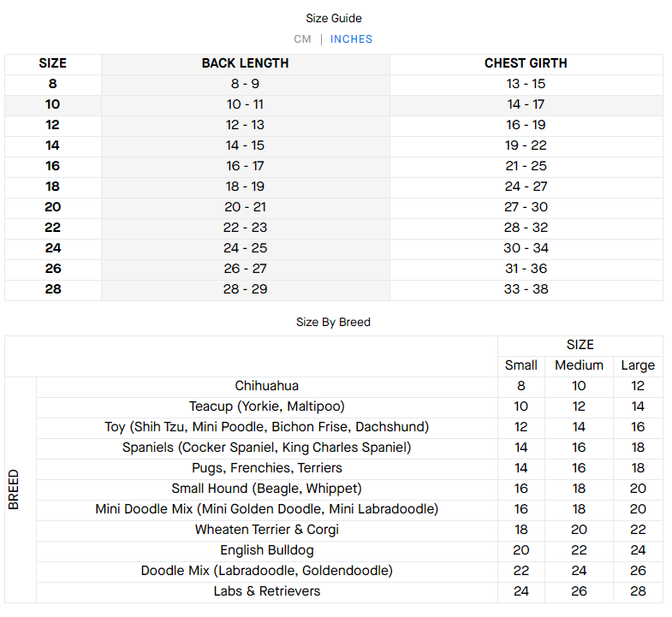Click the back length value 20 - 21
Screen dimensions: 672x617
click(245, 207)
